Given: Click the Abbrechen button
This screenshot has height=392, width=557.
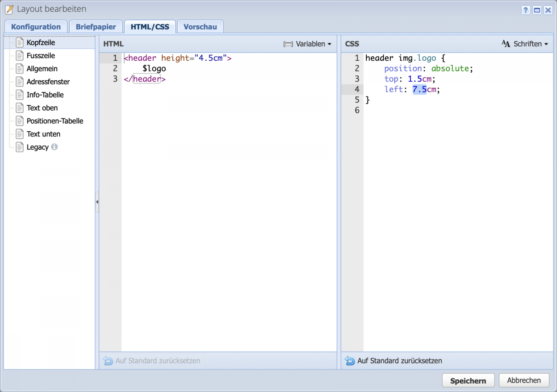Looking at the screenshot, I should pos(524,380).
